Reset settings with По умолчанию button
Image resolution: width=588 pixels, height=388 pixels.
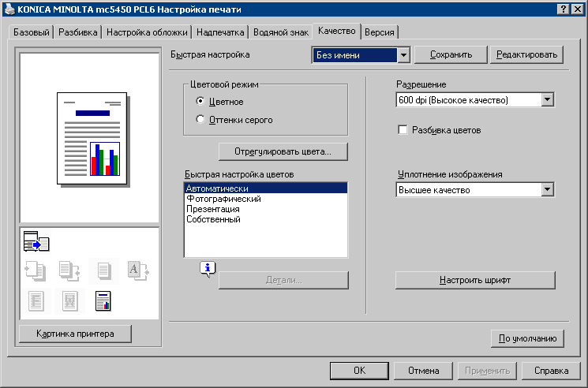click(x=527, y=338)
